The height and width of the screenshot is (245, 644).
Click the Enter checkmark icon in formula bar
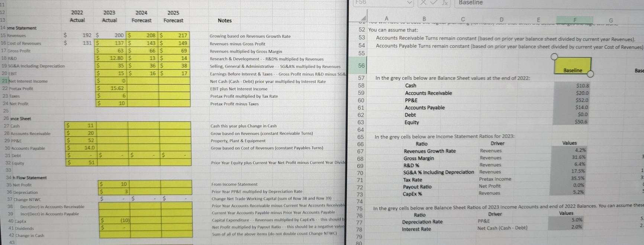[434, 3]
